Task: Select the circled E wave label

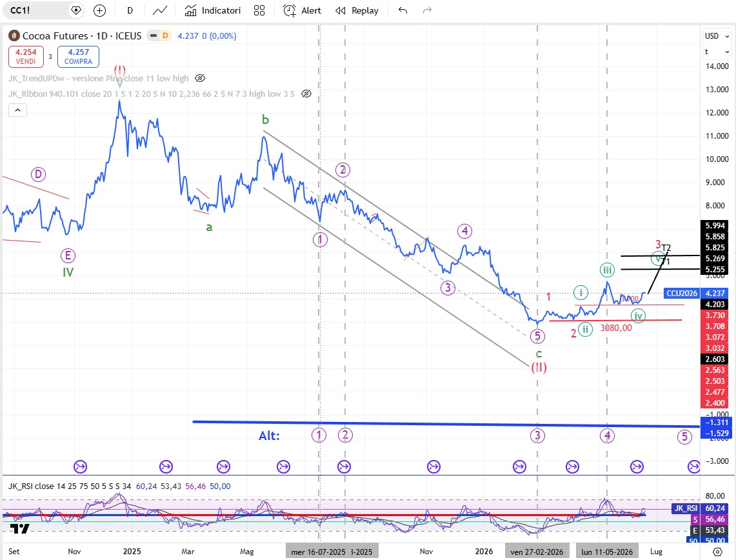Action: pos(68,256)
